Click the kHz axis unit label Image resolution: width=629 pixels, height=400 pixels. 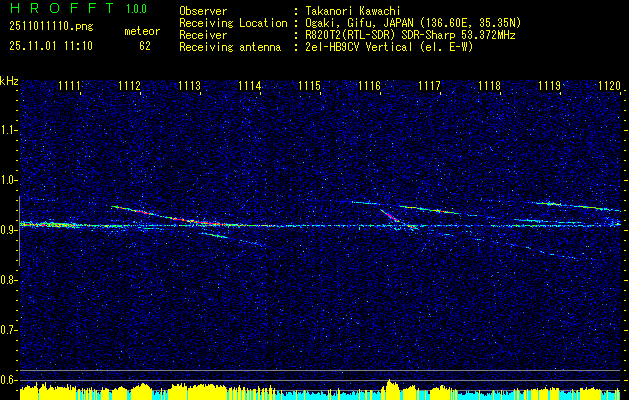(9, 81)
